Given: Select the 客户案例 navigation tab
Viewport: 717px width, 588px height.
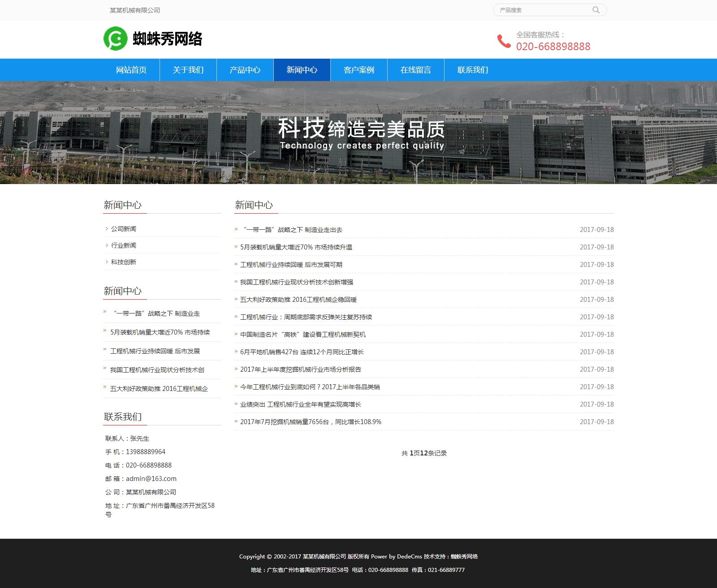Looking at the screenshot, I should (359, 70).
